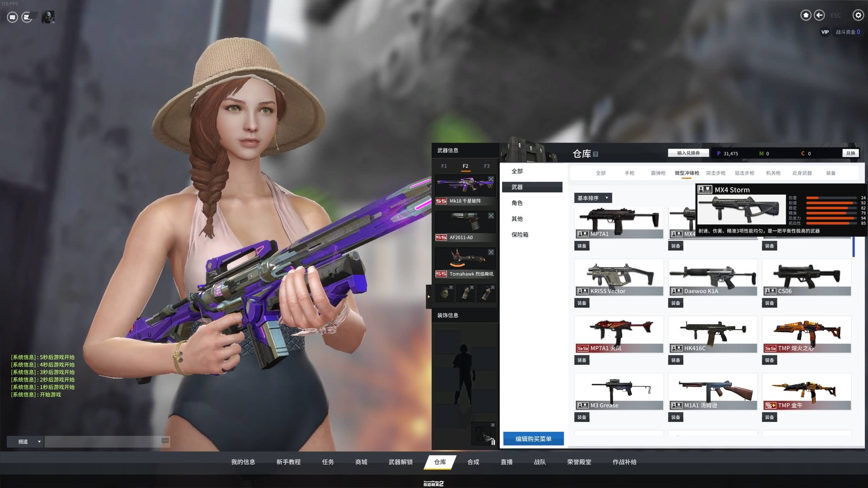868x488 pixels.
Task: Collapse the weapon info panel arrow
Action: (429, 297)
